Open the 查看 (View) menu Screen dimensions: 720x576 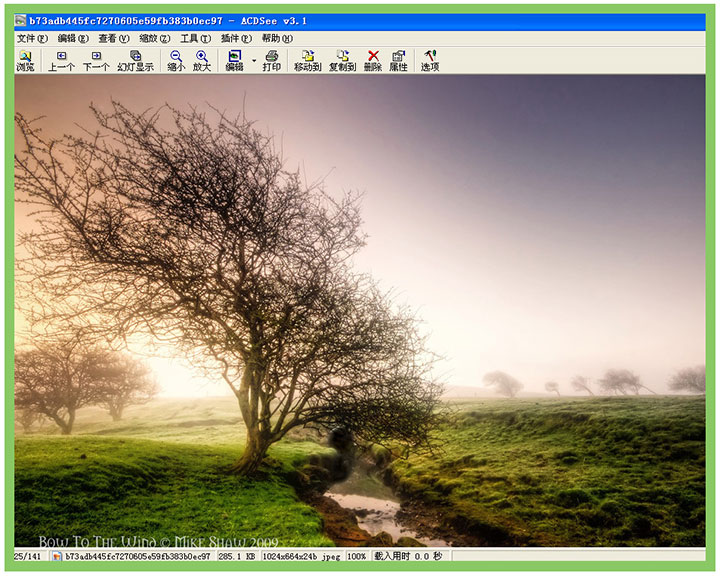(x=113, y=38)
